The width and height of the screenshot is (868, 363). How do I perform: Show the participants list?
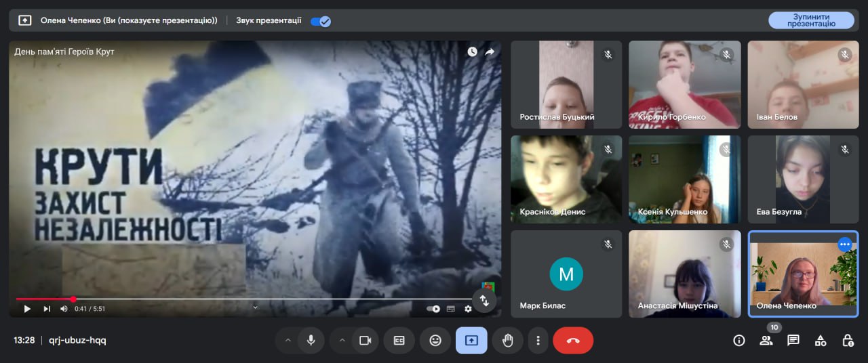tap(766, 341)
